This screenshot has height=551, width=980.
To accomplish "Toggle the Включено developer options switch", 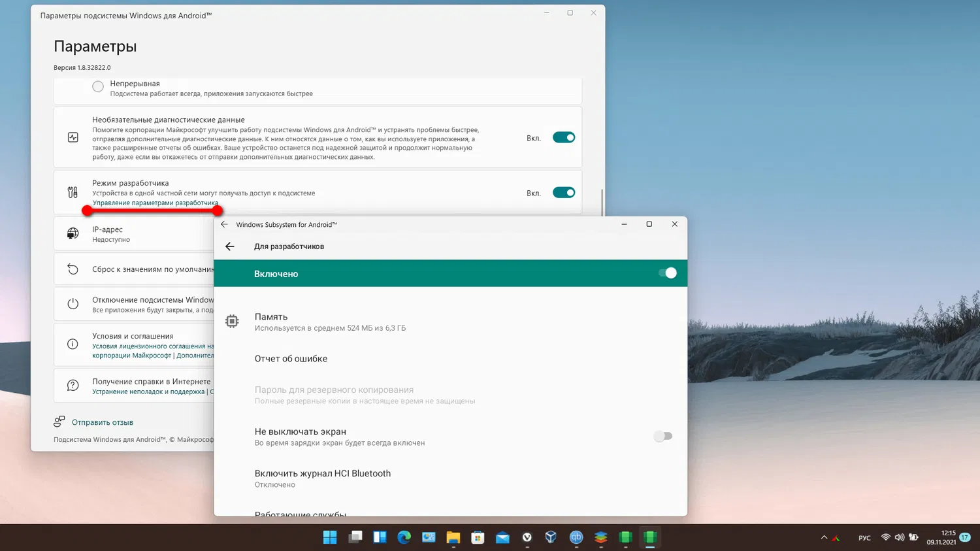I will coord(667,273).
